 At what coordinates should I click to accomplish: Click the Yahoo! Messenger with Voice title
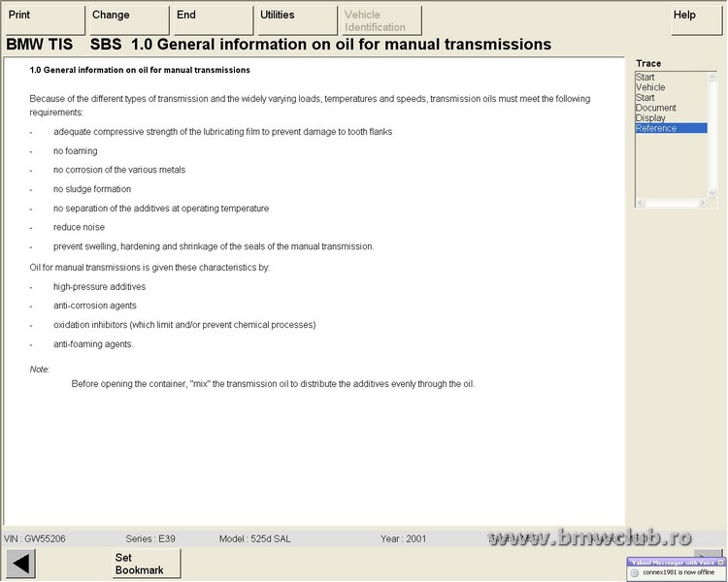tap(673, 563)
